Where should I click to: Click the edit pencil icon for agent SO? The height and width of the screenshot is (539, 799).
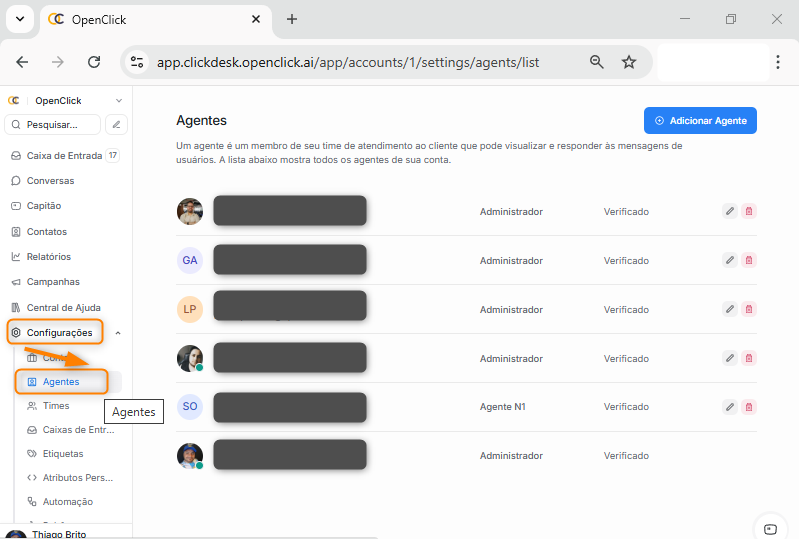pos(730,407)
